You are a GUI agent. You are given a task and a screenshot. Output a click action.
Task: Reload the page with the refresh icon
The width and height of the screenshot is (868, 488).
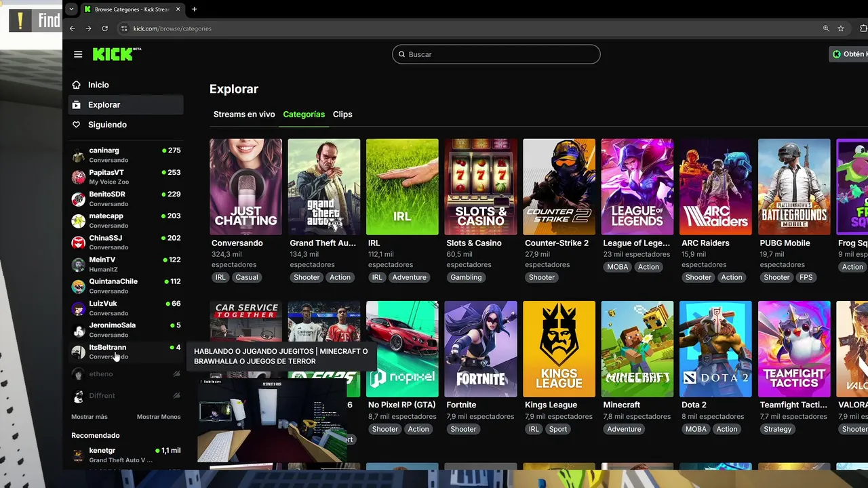click(104, 28)
